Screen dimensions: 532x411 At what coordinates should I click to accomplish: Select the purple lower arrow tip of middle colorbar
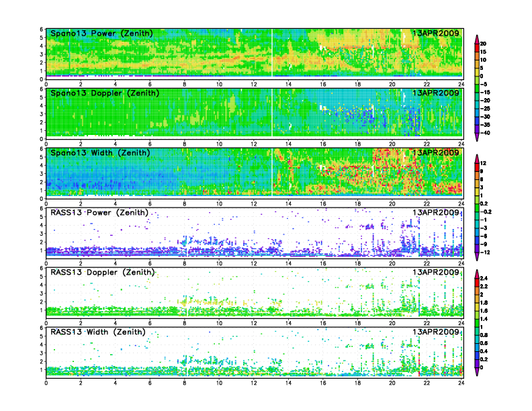point(477,257)
